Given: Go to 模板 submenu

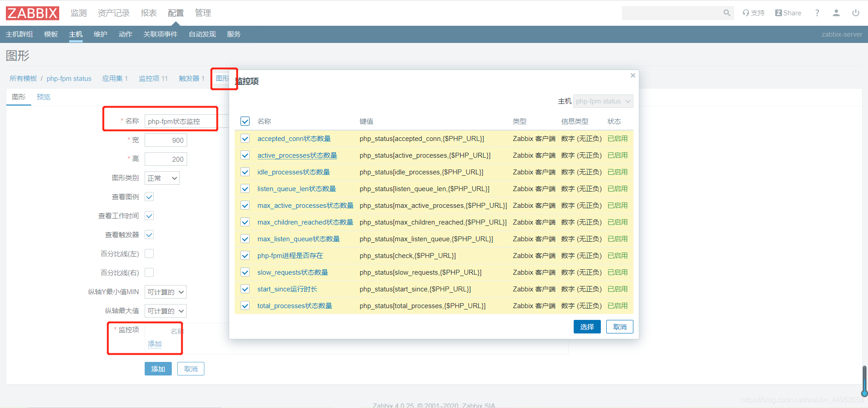Looking at the screenshot, I should [x=51, y=34].
